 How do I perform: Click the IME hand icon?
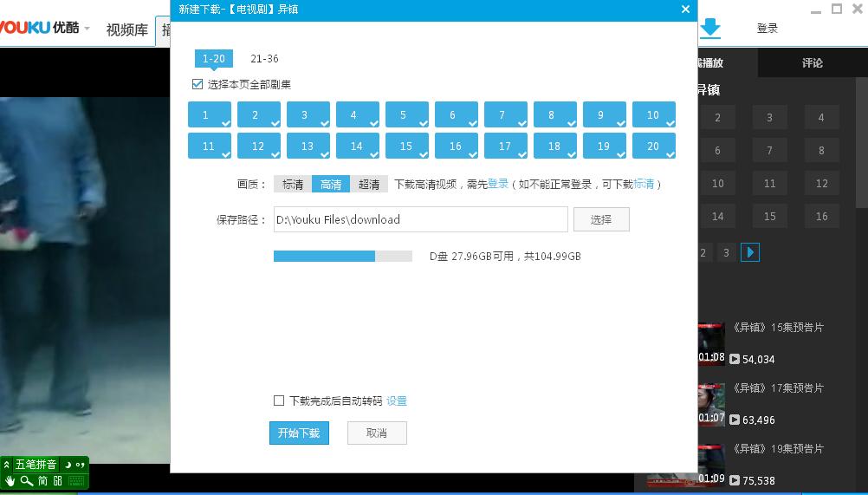pyautogui.click(x=10, y=480)
